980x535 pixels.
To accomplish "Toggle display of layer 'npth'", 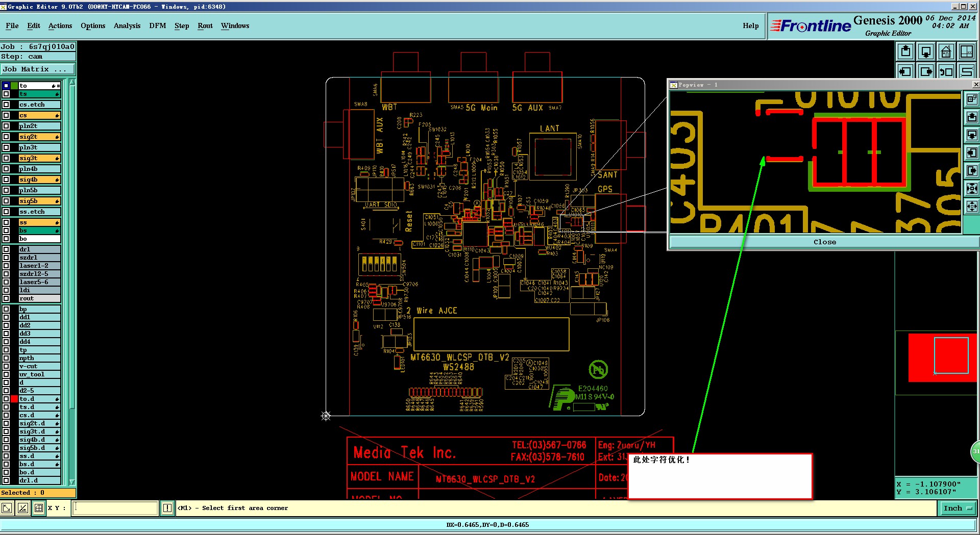I will [6, 358].
